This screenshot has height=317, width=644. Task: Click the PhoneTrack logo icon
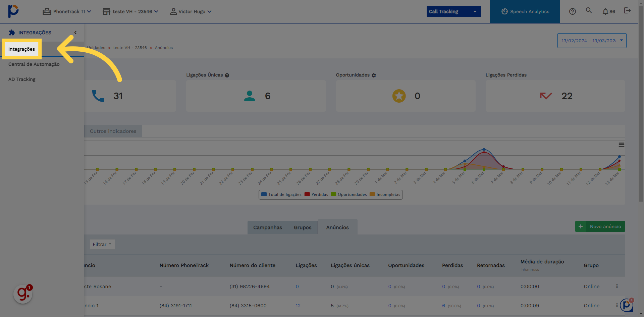point(13,11)
